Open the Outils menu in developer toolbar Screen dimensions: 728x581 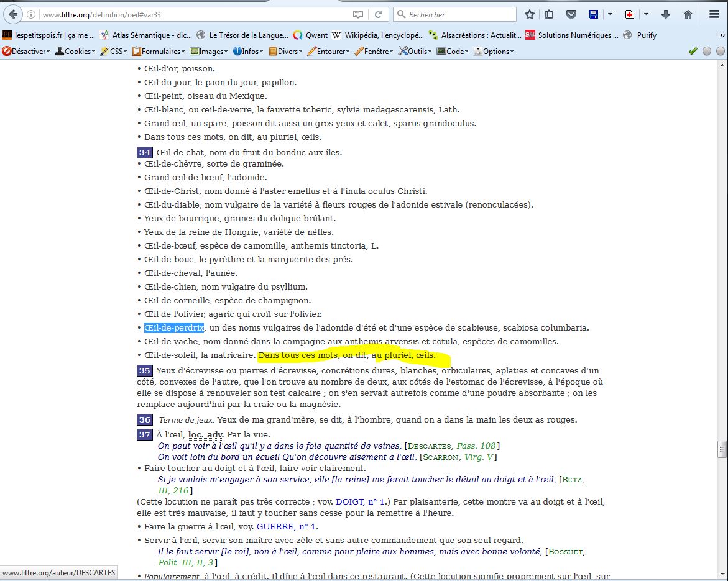[415, 52]
